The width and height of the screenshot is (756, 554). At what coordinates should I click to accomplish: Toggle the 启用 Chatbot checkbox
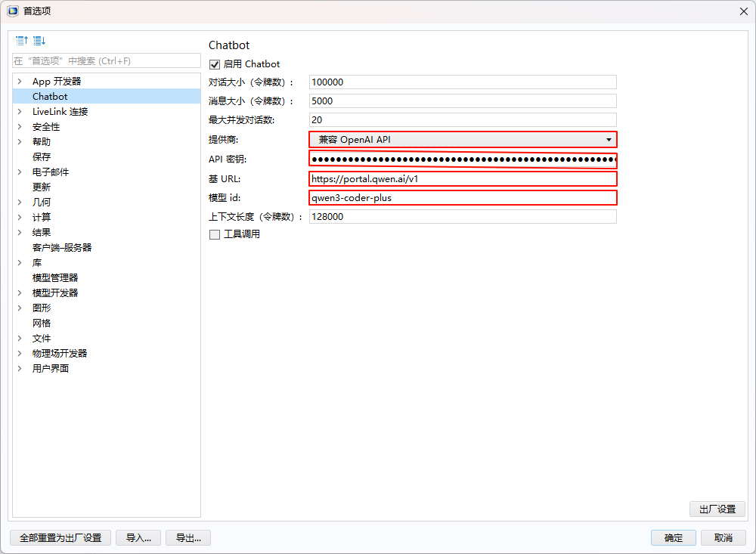215,64
